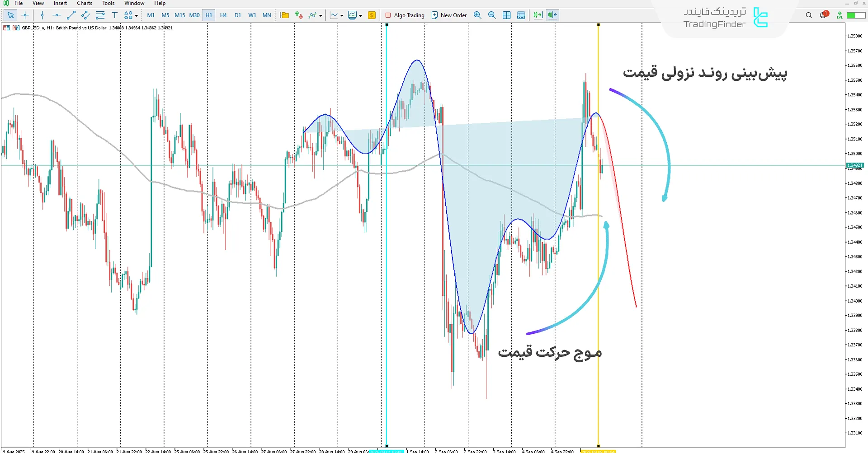868x453 pixels.
Task: Open the Charts menu
Action: [84, 3]
